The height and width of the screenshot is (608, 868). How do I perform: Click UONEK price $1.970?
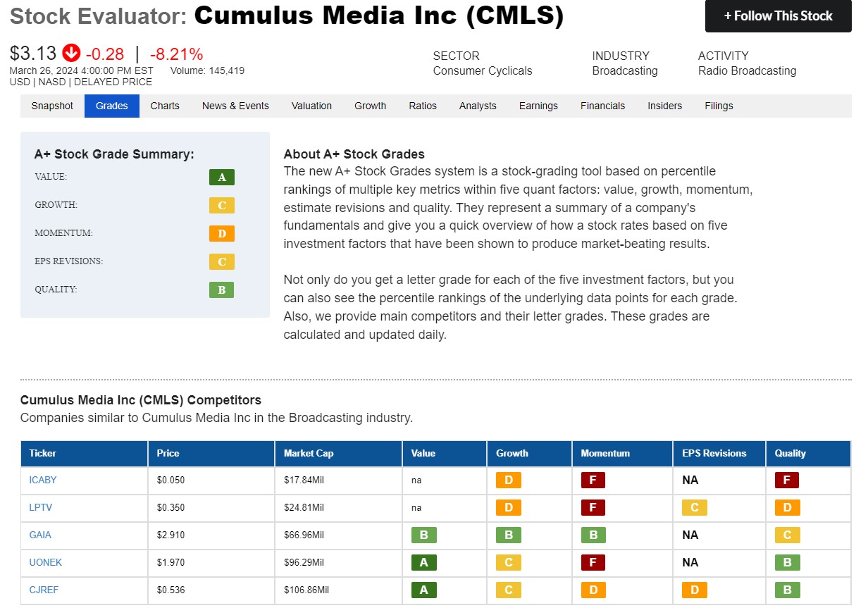170,562
